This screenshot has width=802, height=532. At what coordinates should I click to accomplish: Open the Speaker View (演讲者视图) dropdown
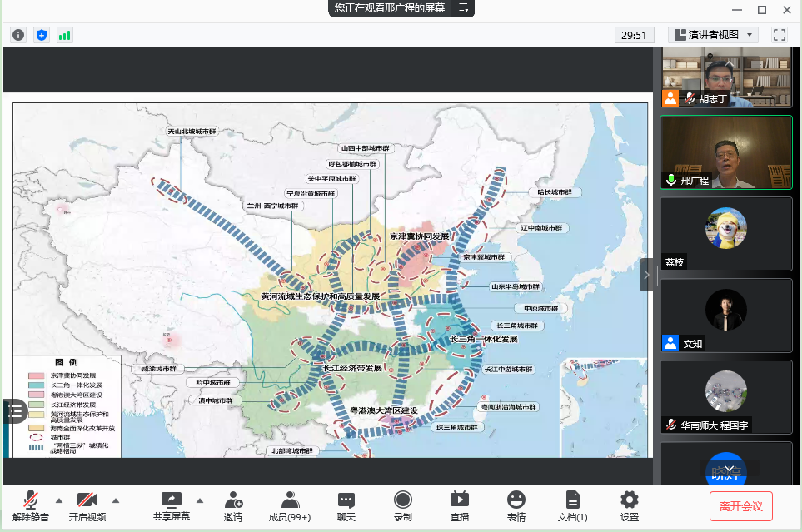pos(713,35)
